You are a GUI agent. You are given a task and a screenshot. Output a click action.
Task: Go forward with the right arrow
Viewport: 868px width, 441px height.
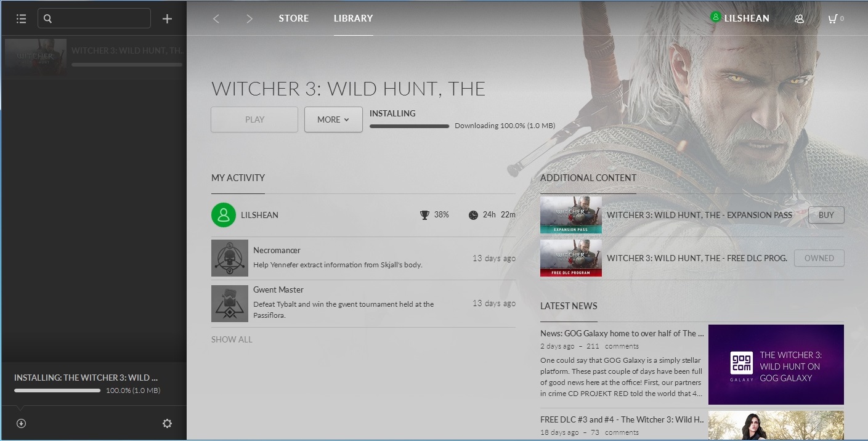(249, 18)
